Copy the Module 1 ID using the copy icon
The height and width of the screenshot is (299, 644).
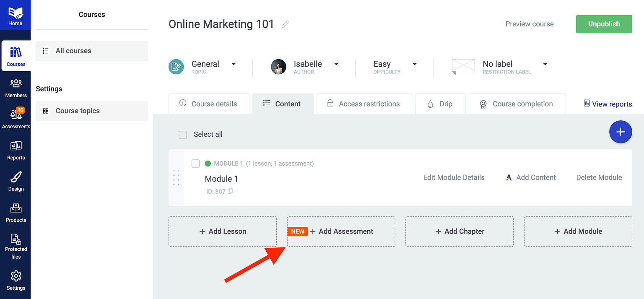tap(231, 191)
